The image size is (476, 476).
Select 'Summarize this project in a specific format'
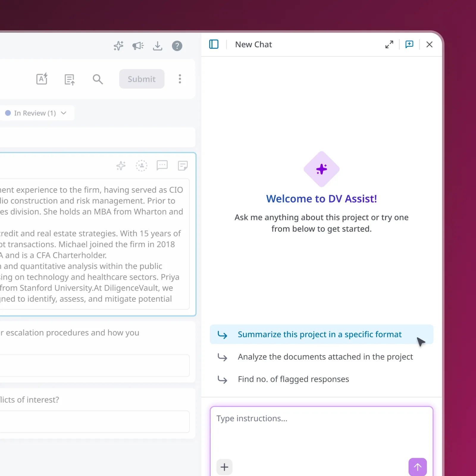322,334
